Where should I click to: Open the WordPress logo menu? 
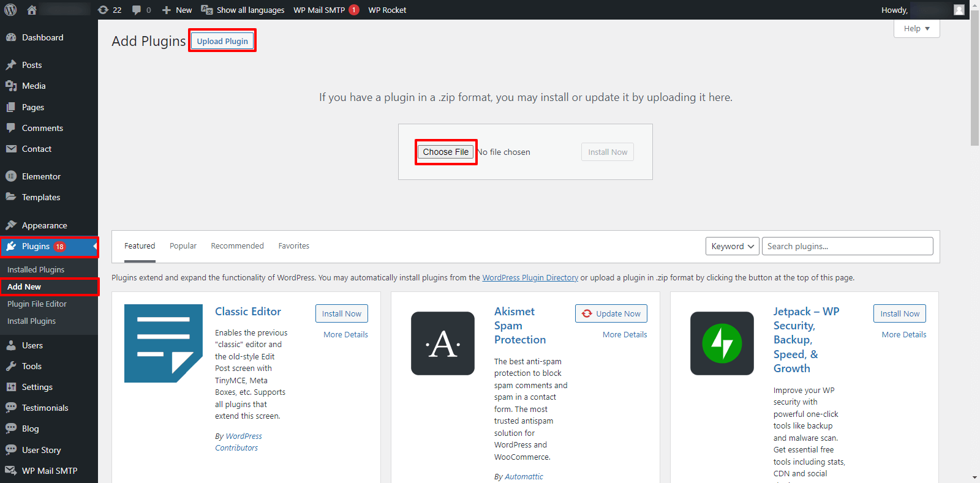point(10,10)
